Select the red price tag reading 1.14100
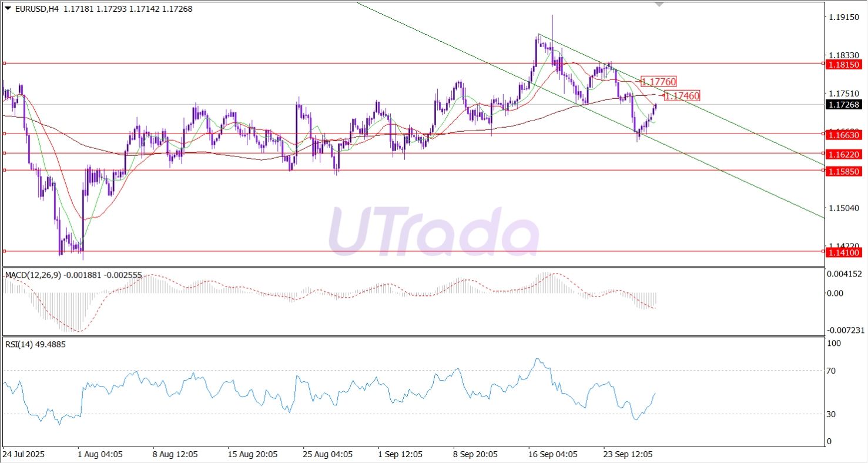Screen dimensions: 868x463 pos(844,252)
